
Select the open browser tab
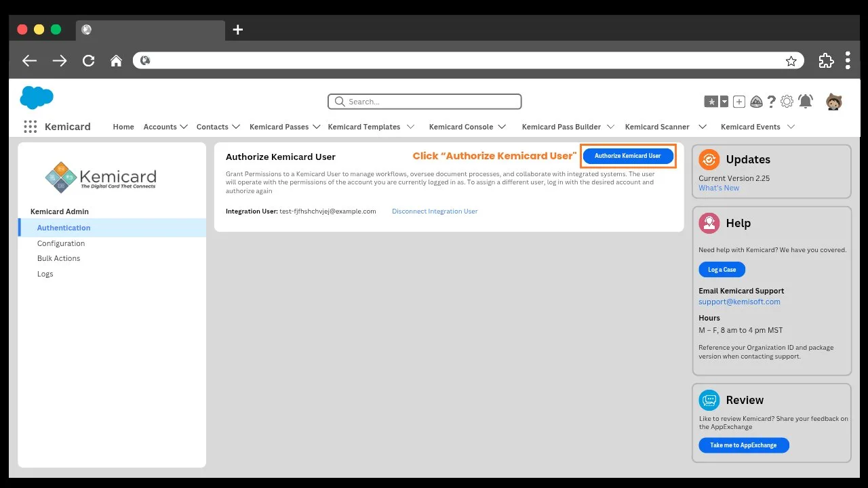[x=151, y=30]
